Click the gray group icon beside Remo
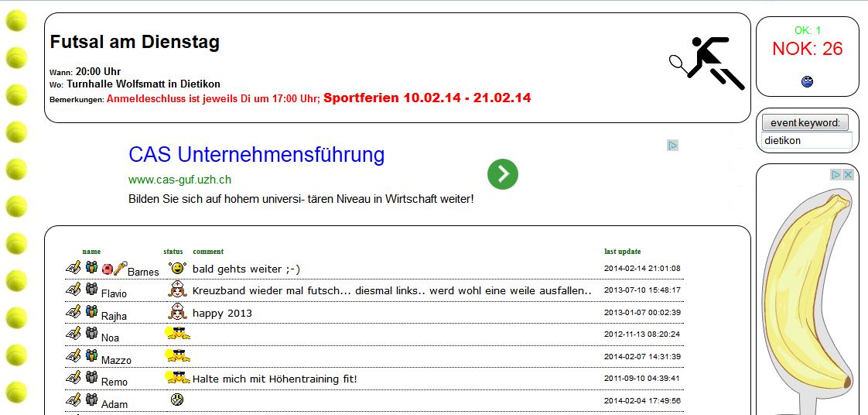The height and width of the screenshot is (415, 868). [91, 377]
